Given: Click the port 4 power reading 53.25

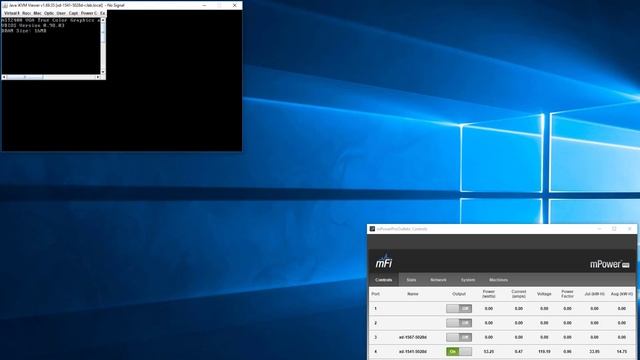Looking at the screenshot, I should click(489, 351).
